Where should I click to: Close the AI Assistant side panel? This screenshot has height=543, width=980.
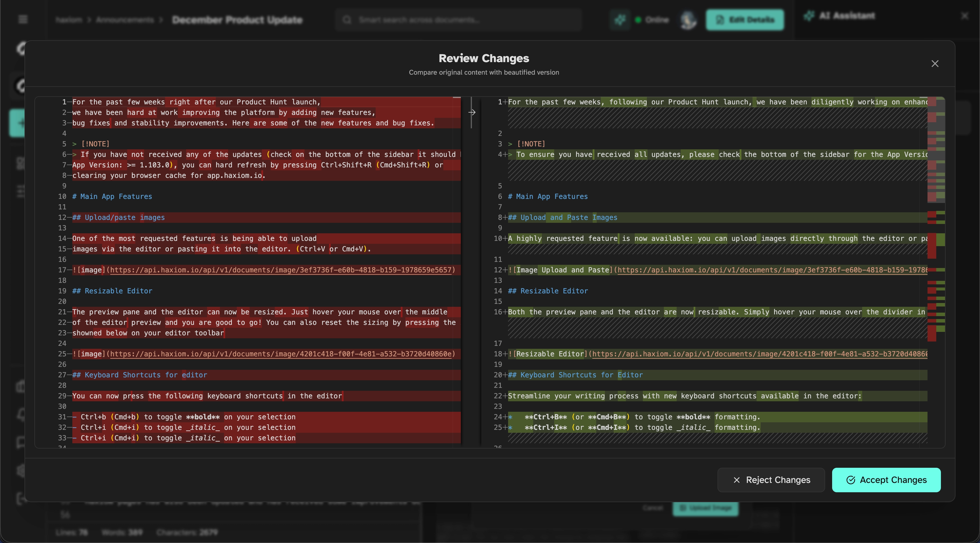[x=965, y=15]
